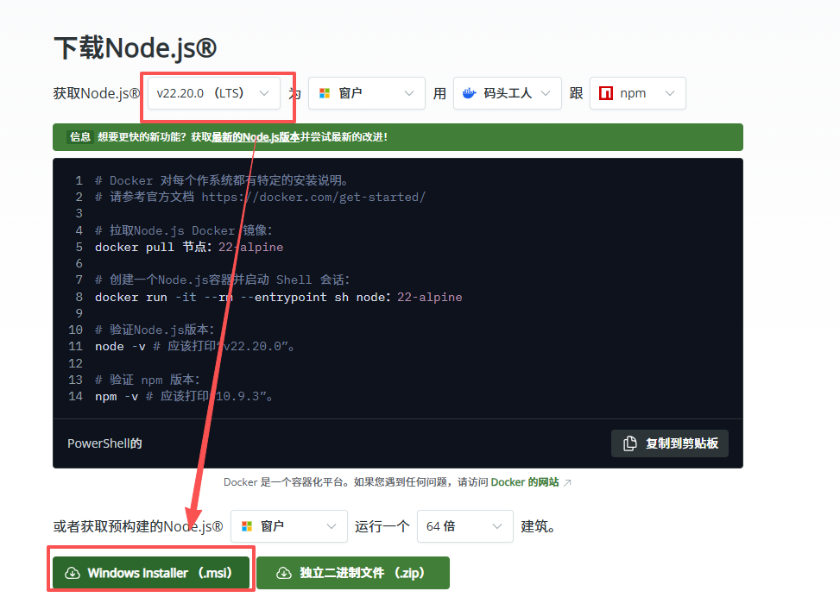Click the Windows logo in top platform selector
840x616 pixels.
point(325,93)
